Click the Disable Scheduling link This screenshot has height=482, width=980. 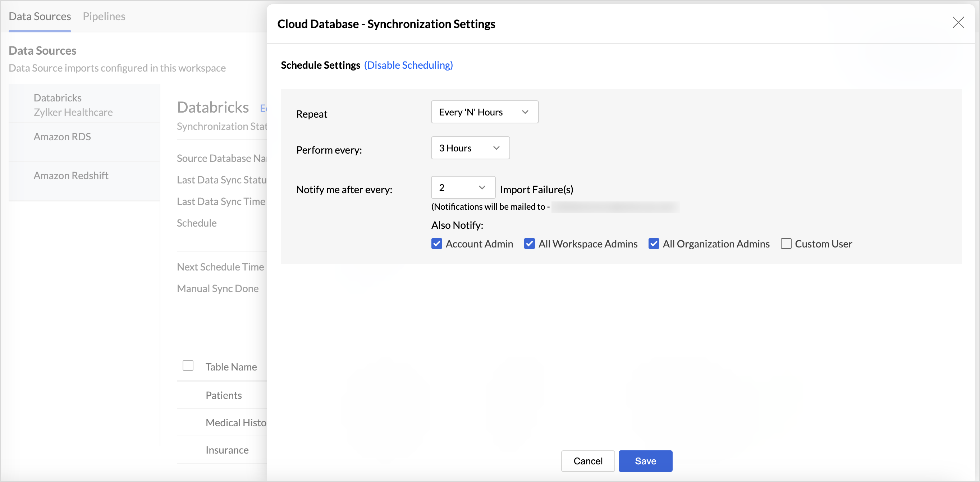[x=408, y=65]
